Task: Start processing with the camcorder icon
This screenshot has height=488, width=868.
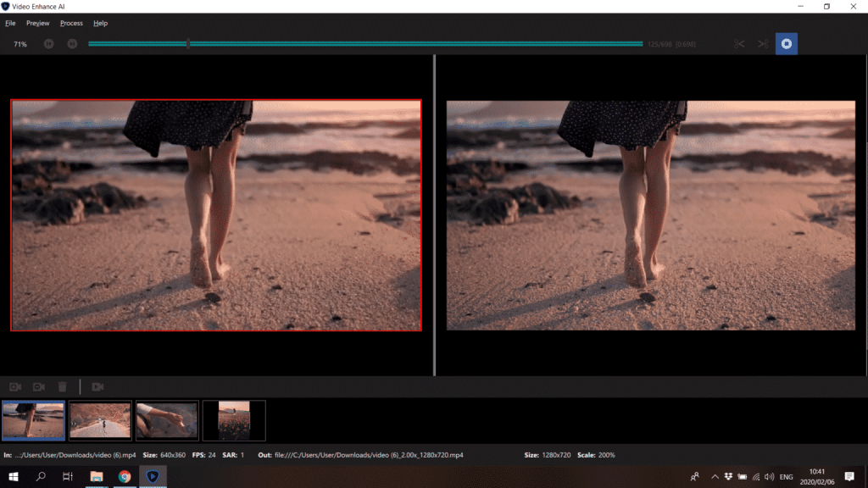Action: [x=97, y=386]
